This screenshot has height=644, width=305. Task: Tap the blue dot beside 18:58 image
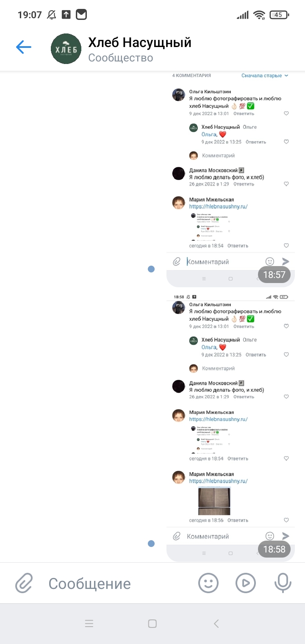tap(151, 544)
